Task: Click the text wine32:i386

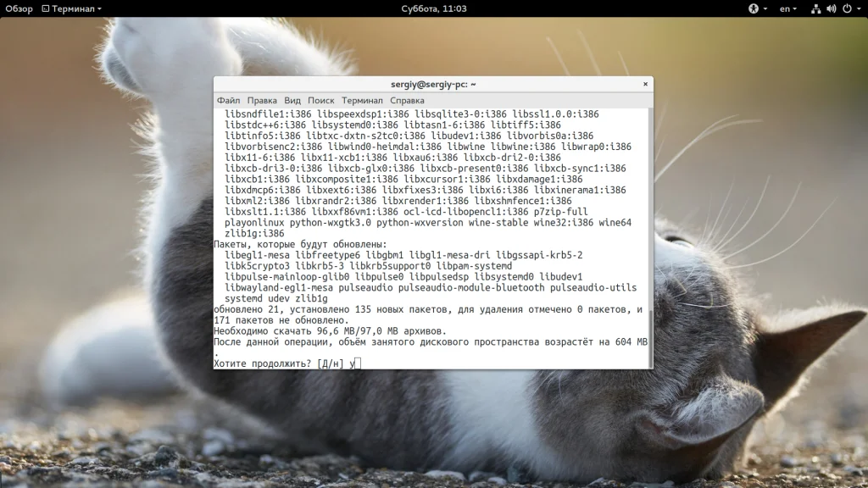Action: coord(563,223)
